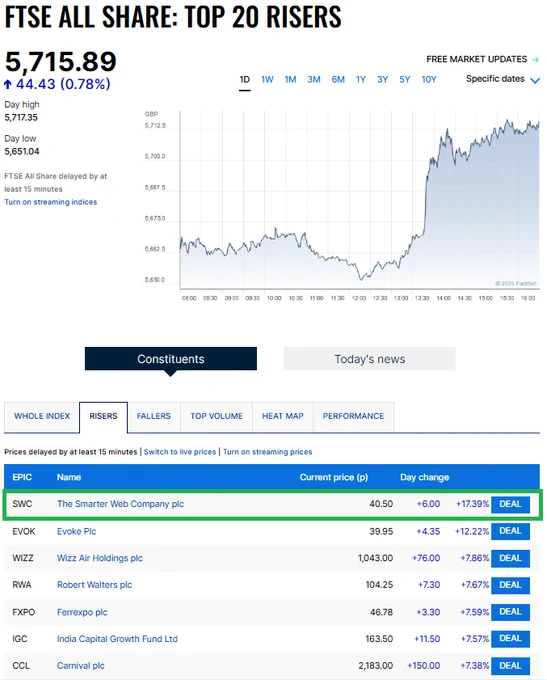
Task: Switch to the Whole Index tab
Action: pos(42,416)
